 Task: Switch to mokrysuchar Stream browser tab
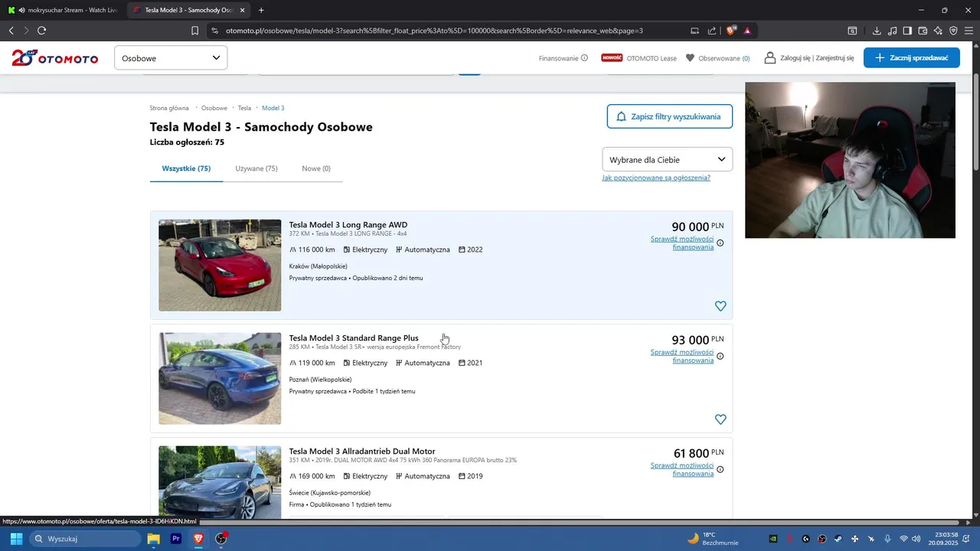pyautogui.click(x=64, y=10)
